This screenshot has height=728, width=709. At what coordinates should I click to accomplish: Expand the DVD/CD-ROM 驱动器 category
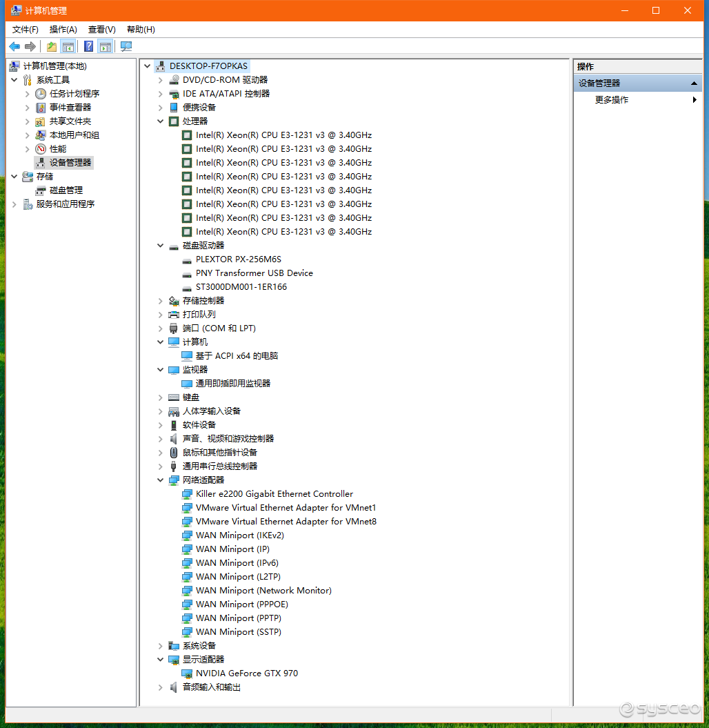pyautogui.click(x=161, y=80)
